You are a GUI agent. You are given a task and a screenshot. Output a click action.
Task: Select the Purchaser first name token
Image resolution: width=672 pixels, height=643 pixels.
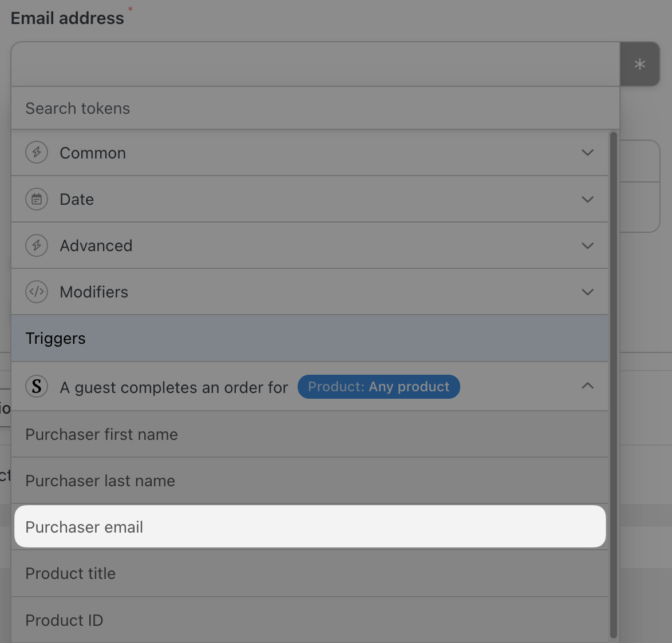pos(310,434)
